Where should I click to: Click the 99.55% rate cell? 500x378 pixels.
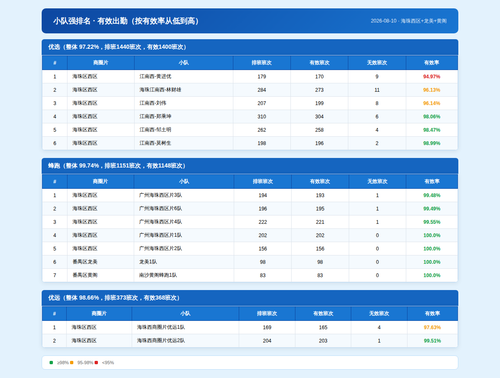pos(432,222)
